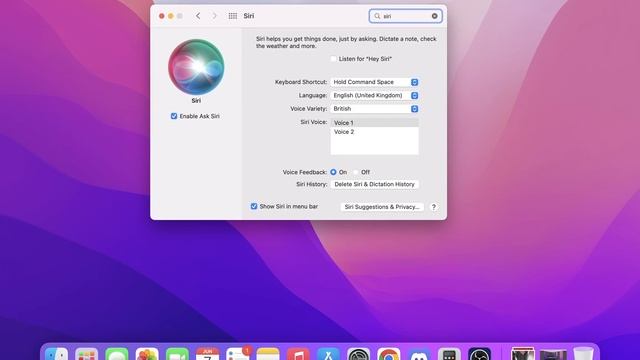Click the magnifying glass in search field
Image resolution: width=640 pixels, height=360 pixels.
click(x=377, y=16)
